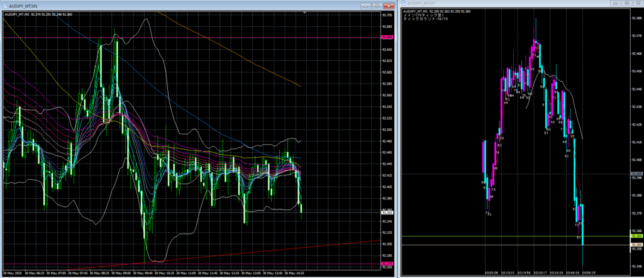This screenshot has height=278, width=644.
Task: Click the 92.348 value on M1 price scale
Action: [637, 267]
